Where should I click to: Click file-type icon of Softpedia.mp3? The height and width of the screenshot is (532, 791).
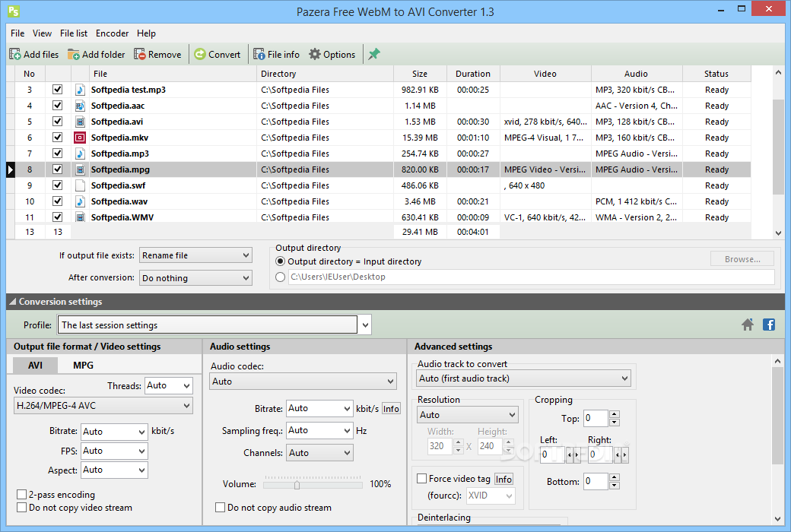(x=80, y=154)
